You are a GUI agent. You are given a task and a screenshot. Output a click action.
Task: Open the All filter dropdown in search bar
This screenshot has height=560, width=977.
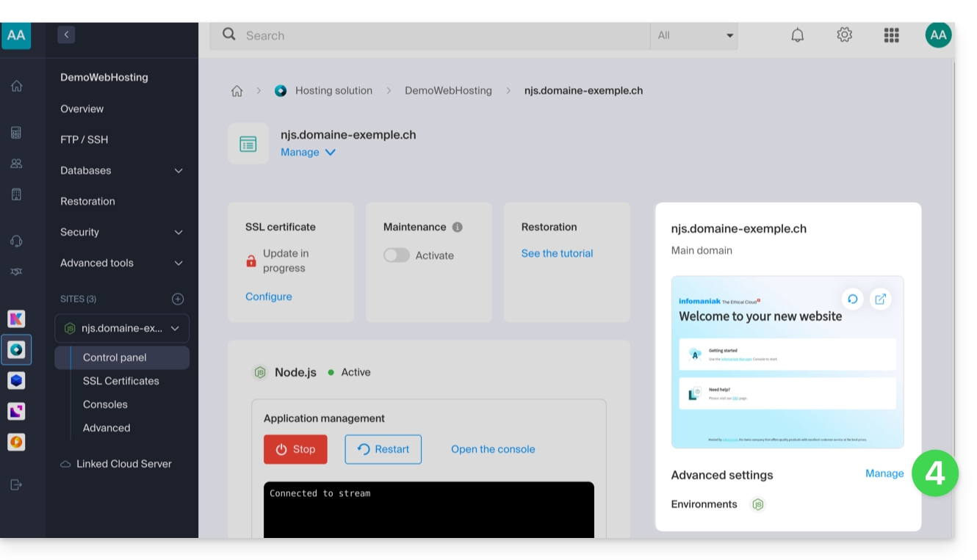[x=694, y=34]
